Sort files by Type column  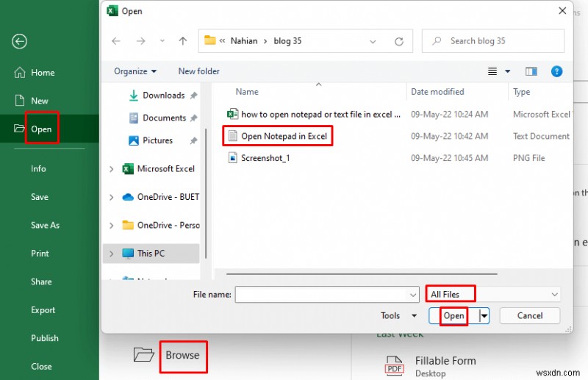tap(521, 92)
